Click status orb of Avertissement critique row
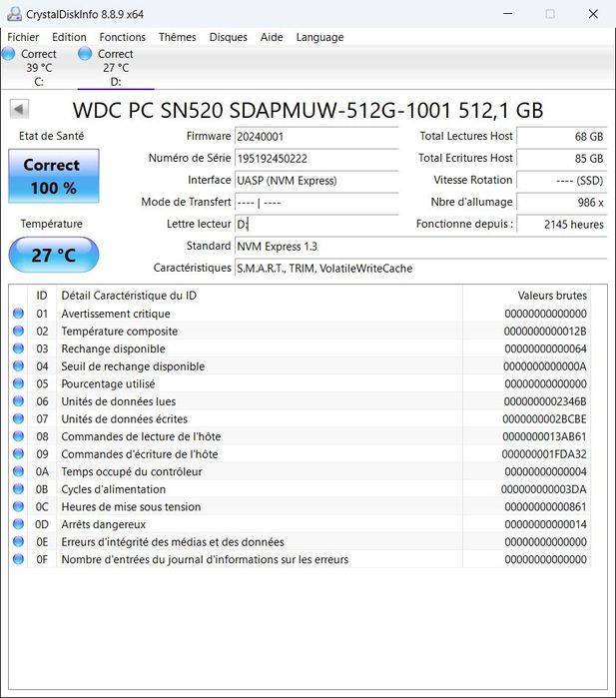The image size is (616, 698). pos(18,314)
